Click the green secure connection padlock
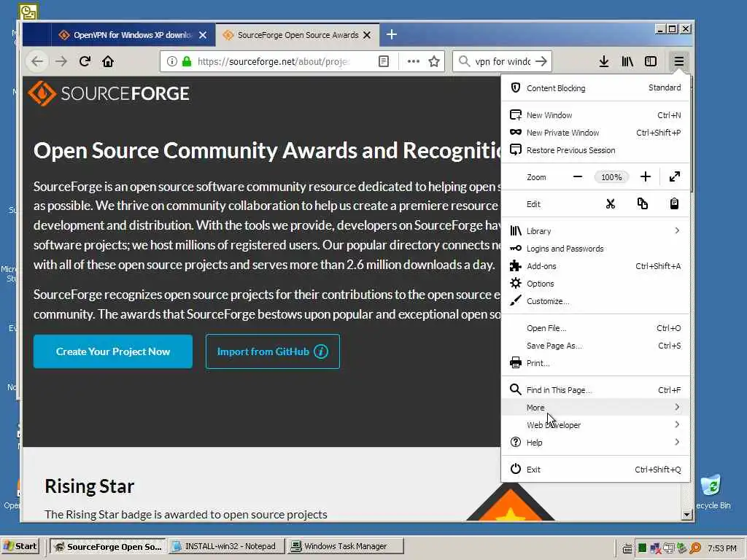Viewport: 747px width, 560px height. coord(187,61)
